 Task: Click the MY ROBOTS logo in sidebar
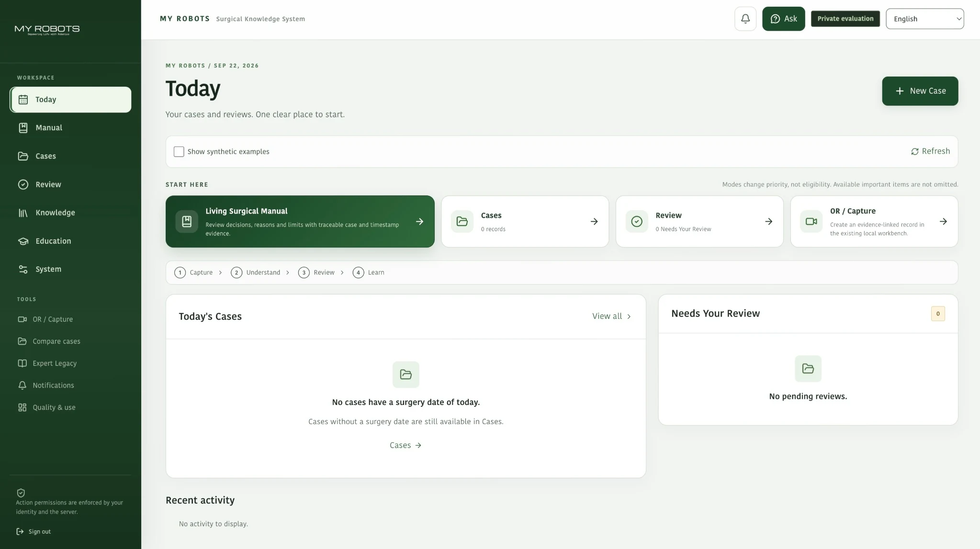(x=47, y=30)
